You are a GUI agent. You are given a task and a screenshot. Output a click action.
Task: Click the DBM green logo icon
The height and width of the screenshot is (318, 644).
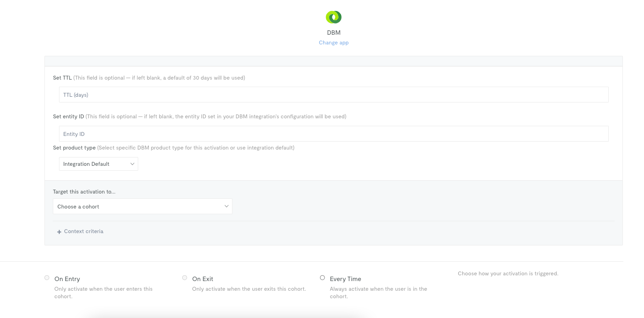coord(333,17)
